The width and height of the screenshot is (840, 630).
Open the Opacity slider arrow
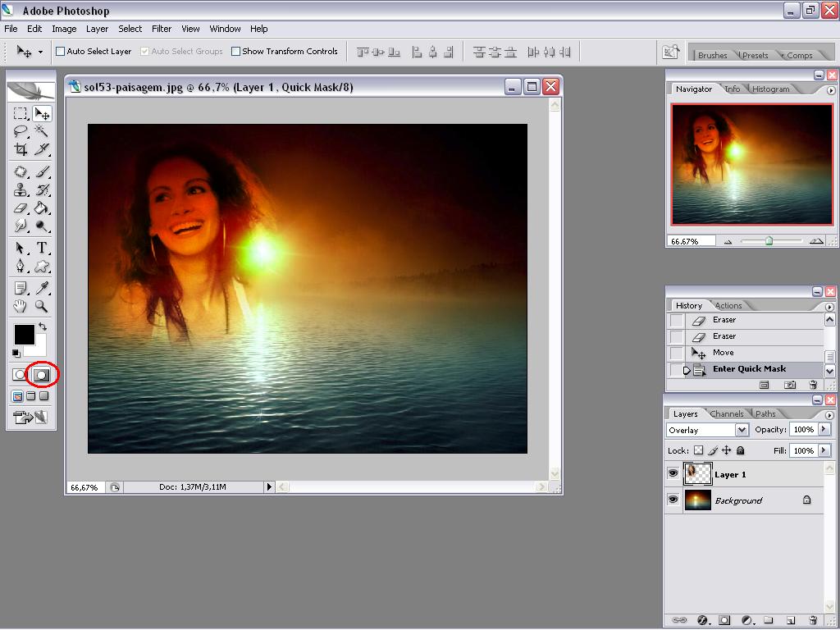pos(824,429)
